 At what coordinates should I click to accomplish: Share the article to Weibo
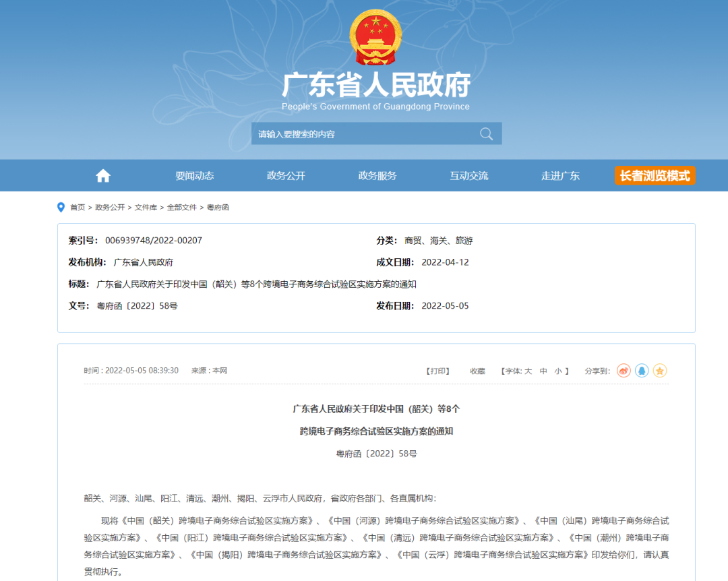(x=624, y=371)
